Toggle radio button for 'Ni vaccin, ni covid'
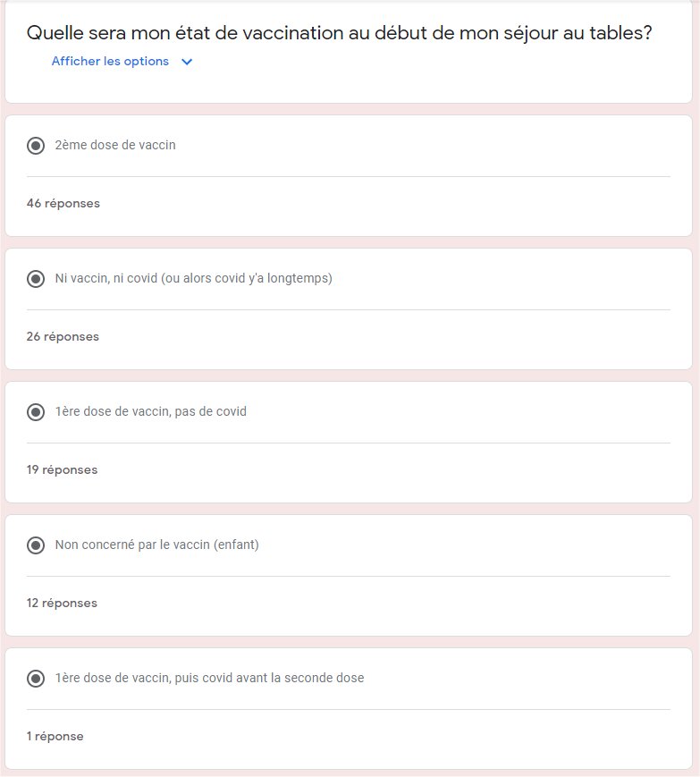This screenshot has height=777, width=700. point(36,279)
